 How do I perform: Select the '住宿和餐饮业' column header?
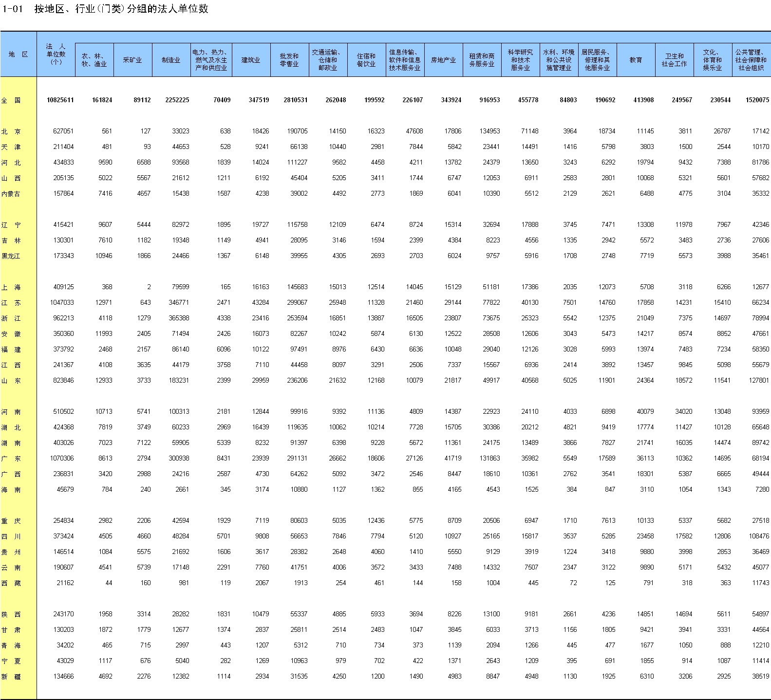coord(367,60)
